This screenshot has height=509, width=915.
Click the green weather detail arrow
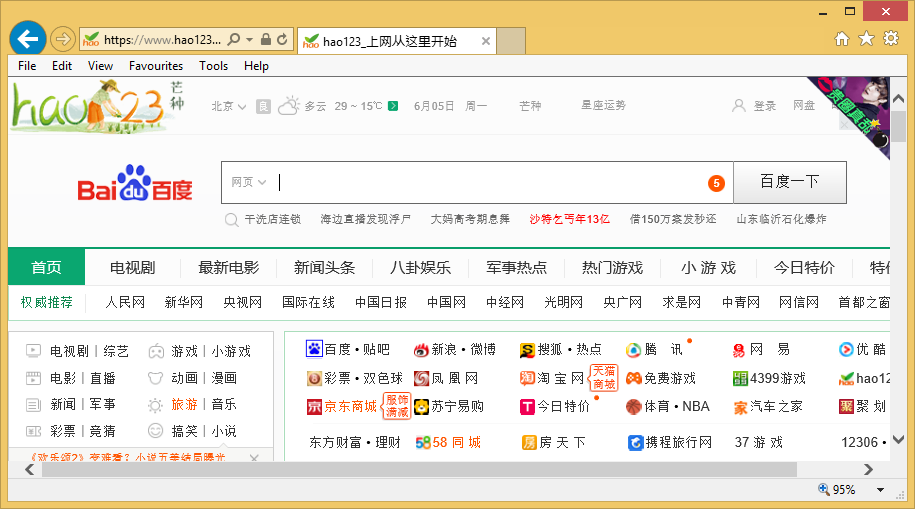393,106
